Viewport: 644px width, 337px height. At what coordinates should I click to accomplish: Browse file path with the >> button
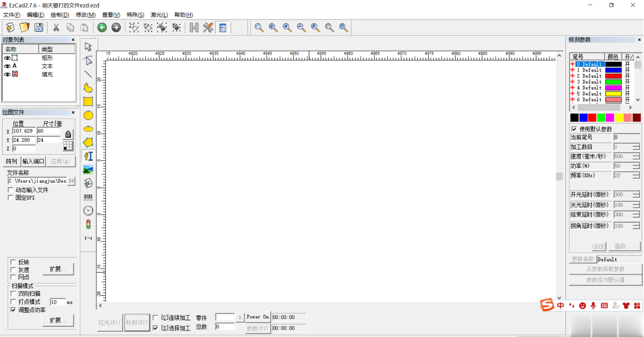point(71,181)
